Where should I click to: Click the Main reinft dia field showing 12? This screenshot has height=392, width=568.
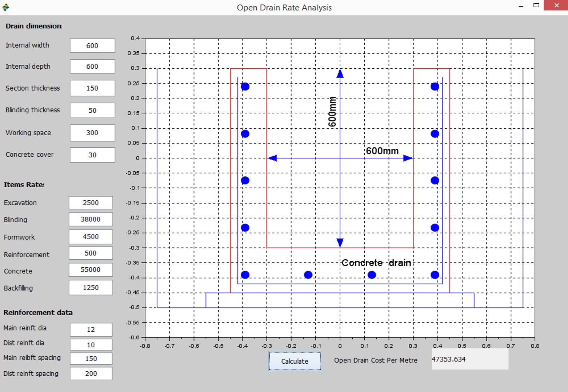coord(91,329)
